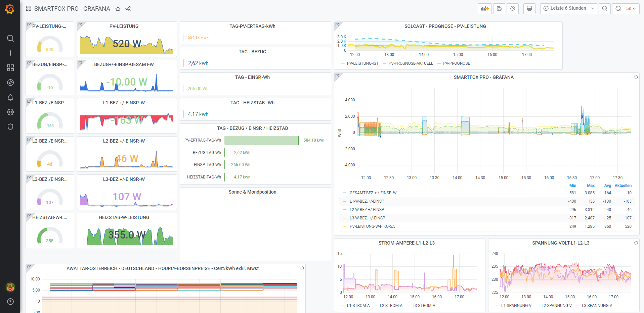Viewport: 644px width, 313px height.
Task: Toggle L3-STROM-A series visibility
Action: [x=424, y=306]
